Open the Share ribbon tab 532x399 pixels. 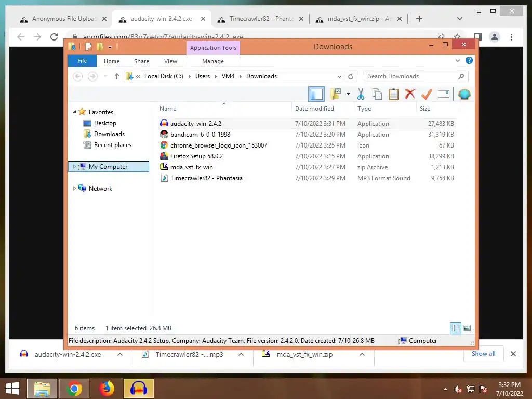[141, 61]
